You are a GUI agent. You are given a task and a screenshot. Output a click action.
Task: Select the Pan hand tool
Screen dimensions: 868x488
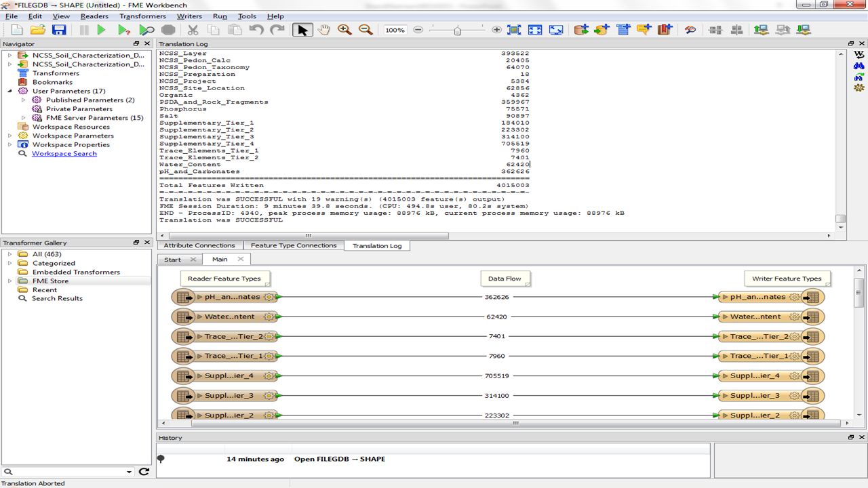click(x=323, y=30)
